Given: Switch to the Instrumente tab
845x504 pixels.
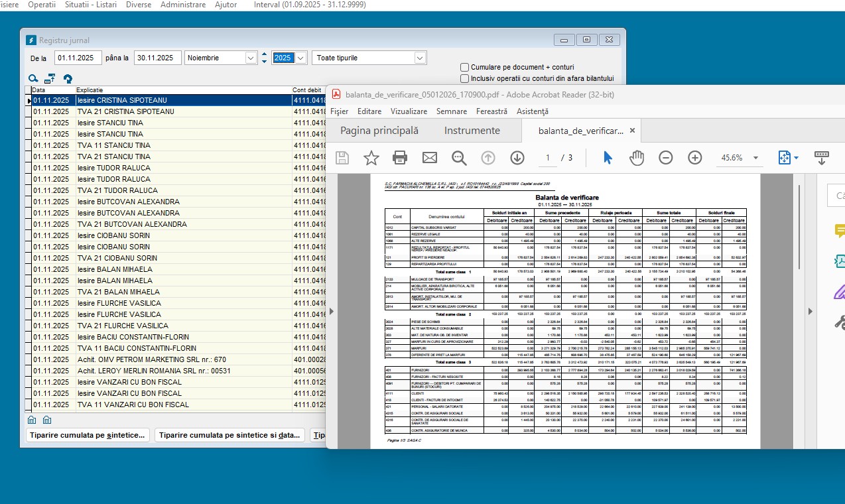Looking at the screenshot, I should 472,131.
